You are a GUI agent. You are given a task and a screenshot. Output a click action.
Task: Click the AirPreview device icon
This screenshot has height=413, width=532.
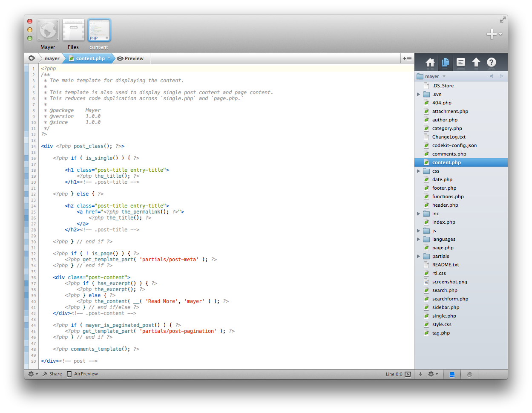(69, 374)
